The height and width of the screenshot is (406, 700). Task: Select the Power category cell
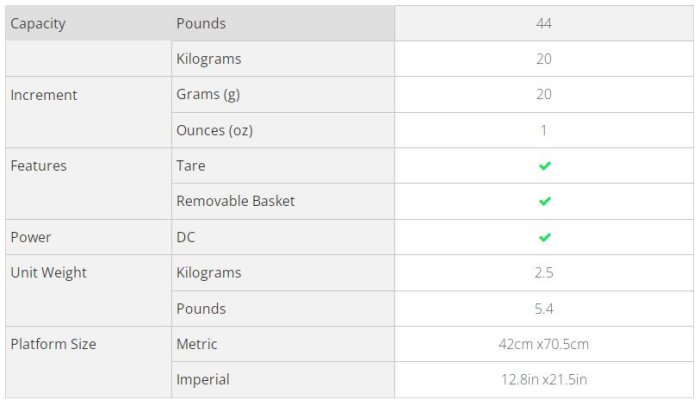pos(31,237)
